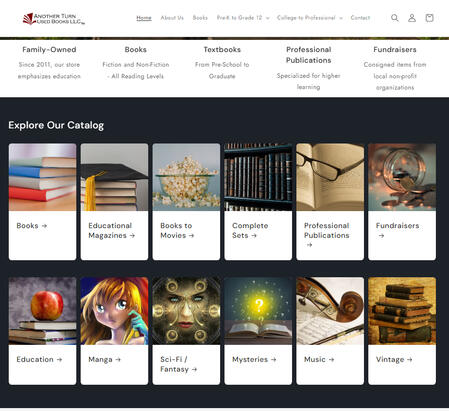
Task: Open the Manga category link
Action: [x=104, y=359]
